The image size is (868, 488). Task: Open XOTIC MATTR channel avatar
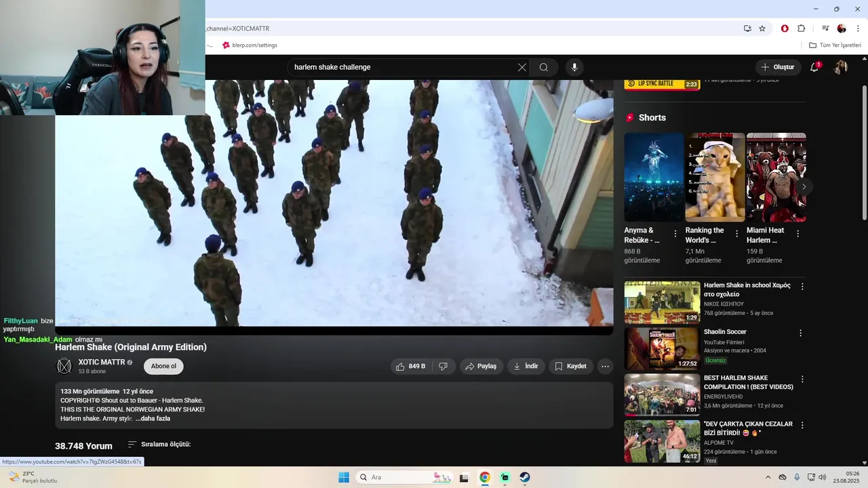(x=64, y=366)
